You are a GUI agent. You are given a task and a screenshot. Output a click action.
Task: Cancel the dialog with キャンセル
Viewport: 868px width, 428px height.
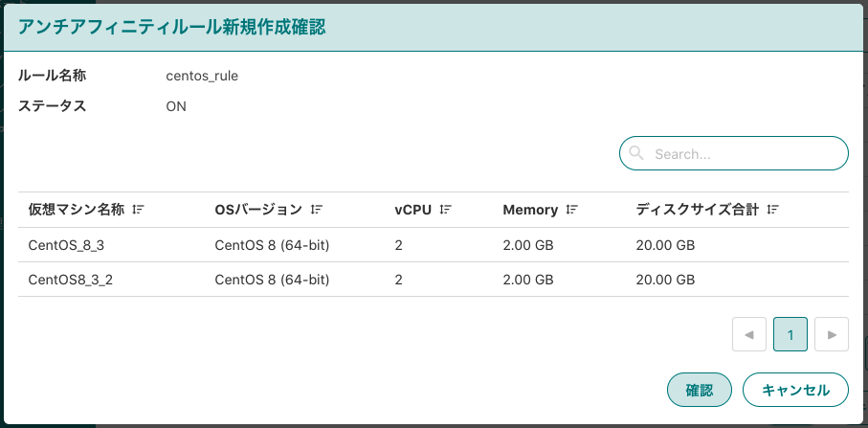click(795, 390)
